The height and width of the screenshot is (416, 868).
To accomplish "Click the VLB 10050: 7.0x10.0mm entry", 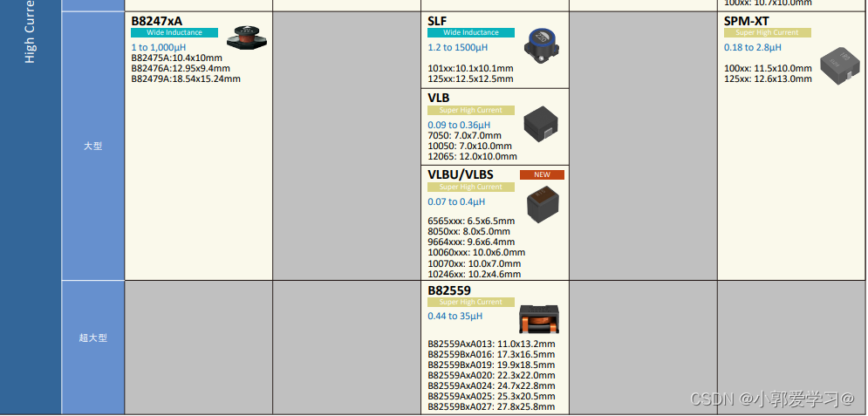I will coord(470,146).
